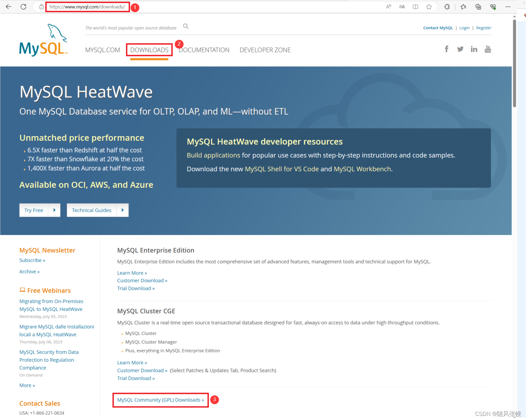Image resolution: width=526 pixels, height=420 pixels.
Task: Click Enterprise Edition Customer Download link
Action: 142,281
